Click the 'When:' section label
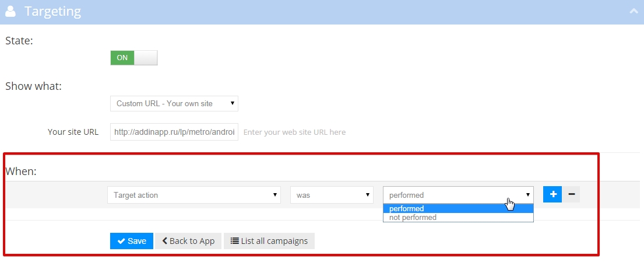 pos(20,172)
